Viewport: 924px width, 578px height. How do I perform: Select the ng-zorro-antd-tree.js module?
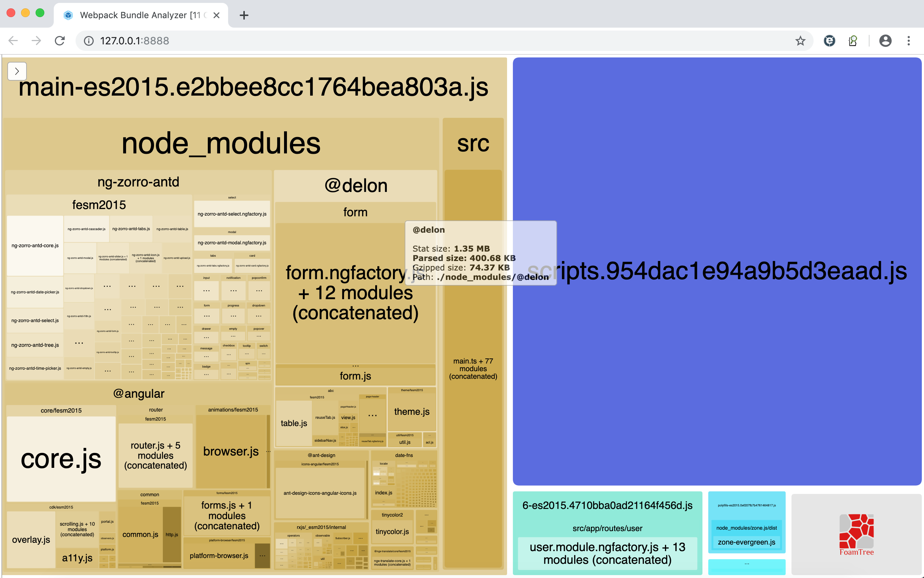[x=35, y=345]
